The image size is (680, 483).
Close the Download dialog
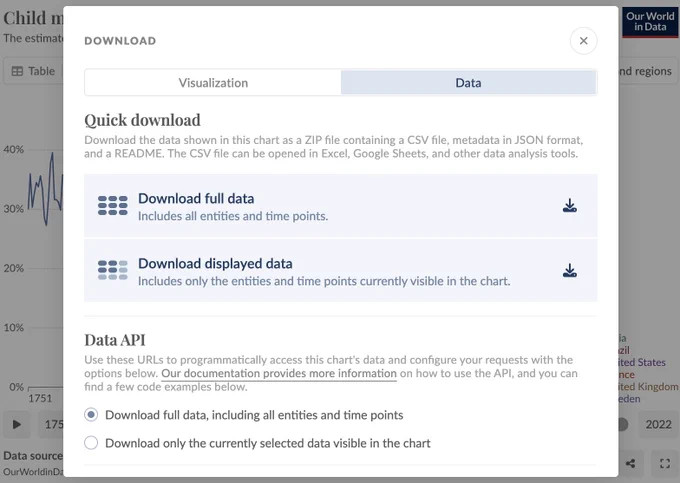pos(583,41)
